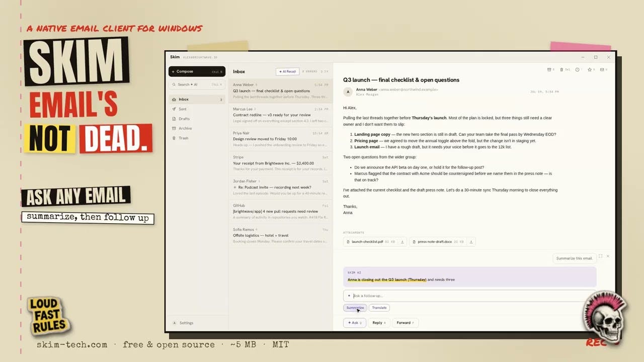Star the Q3 launch email
This screenshot has height=362, width=644.
pos(591,69)
